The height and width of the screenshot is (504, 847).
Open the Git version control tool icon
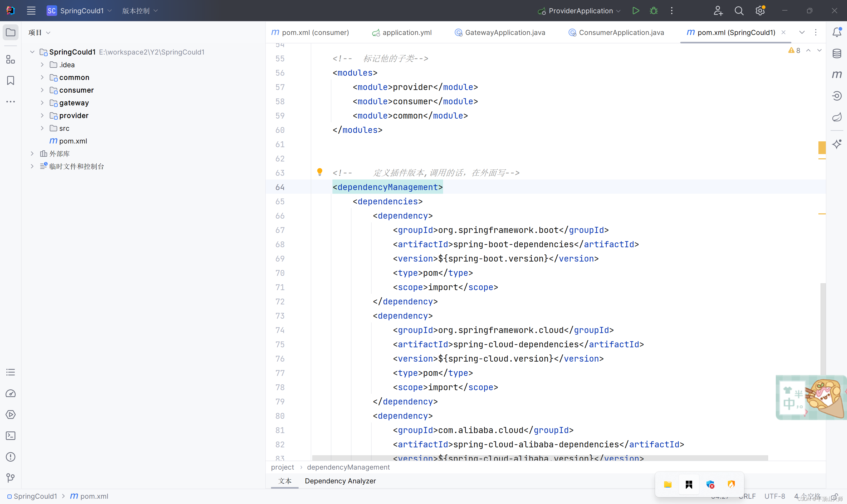click(x=11, y=478)
